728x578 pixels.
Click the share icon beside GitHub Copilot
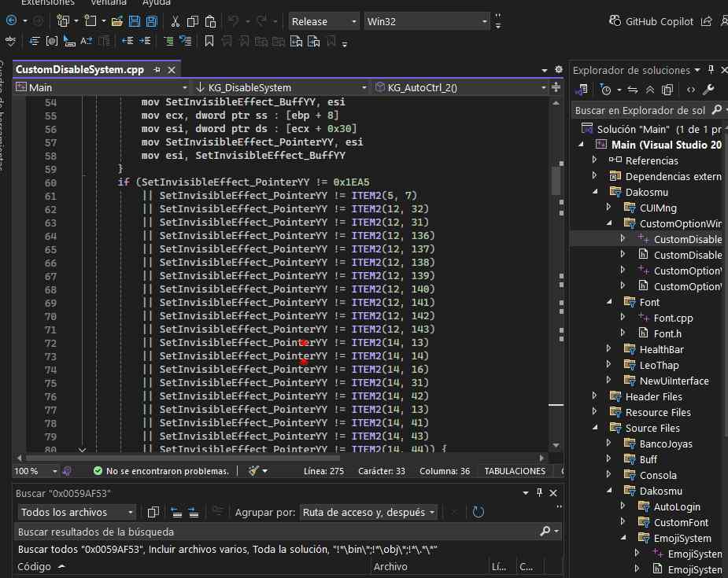(x=706, y=21)
